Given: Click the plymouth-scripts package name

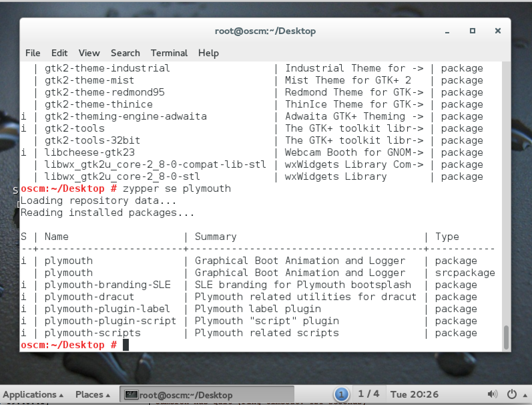Looking at the screenshot, I should click(92, 333).
